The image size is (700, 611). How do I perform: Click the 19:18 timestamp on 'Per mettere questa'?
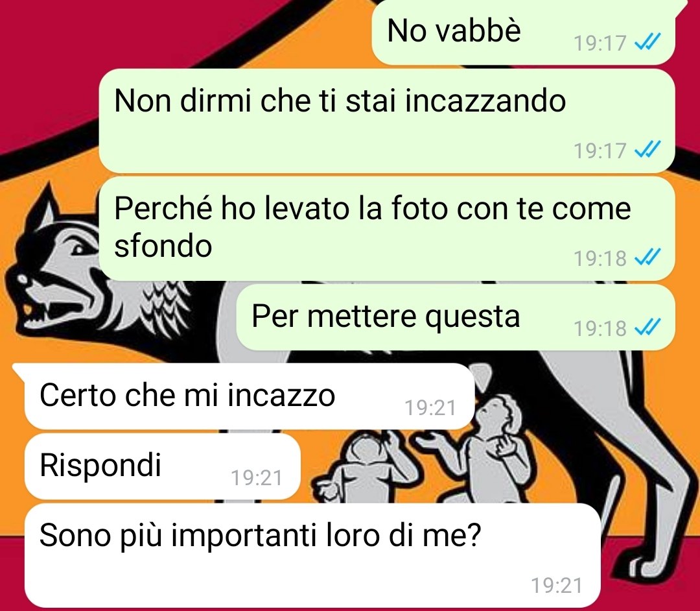pyautogui.click(x=600, y=329)
